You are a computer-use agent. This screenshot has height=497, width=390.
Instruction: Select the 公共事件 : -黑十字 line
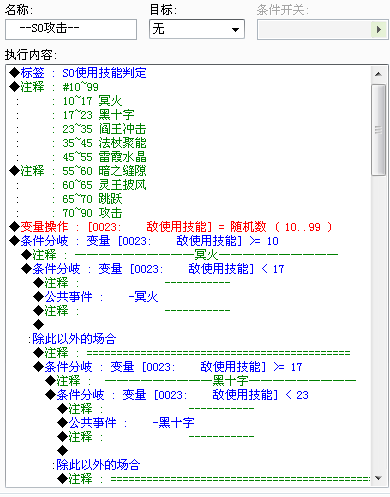click(x=125, y=423)
